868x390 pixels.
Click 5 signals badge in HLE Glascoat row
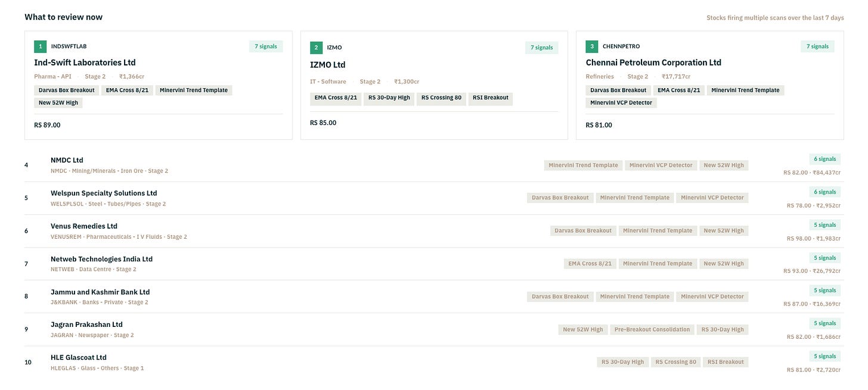click(x=825, y=356)
